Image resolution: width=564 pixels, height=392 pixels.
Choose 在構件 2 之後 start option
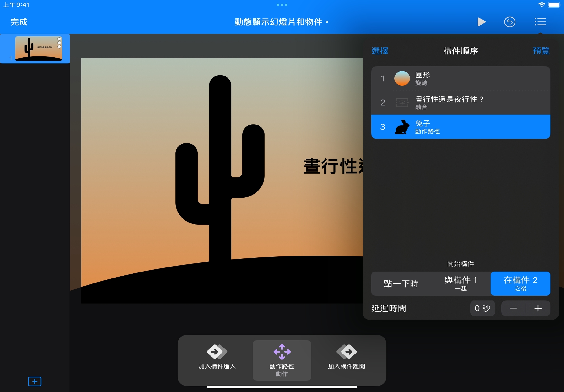(520, 283)
